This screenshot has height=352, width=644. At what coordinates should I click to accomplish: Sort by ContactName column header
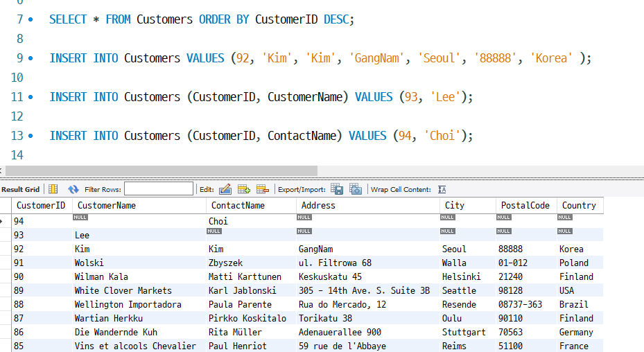[250, 205]
